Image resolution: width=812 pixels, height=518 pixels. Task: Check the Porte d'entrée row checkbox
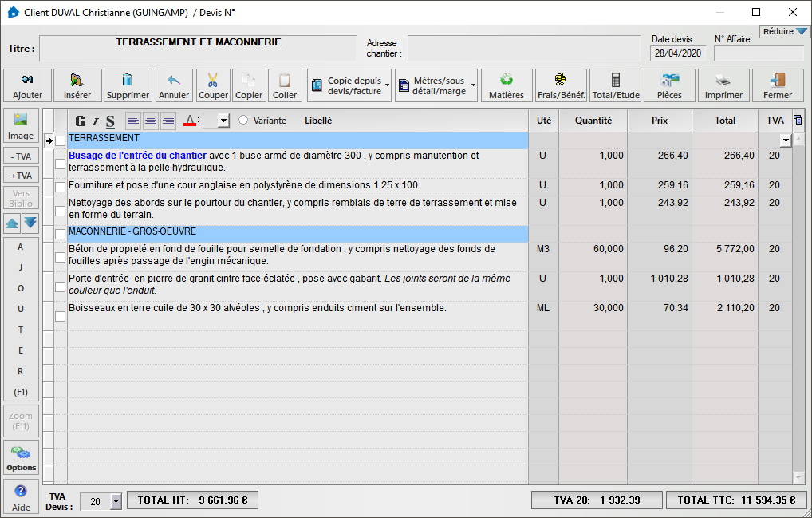(61, 287)
